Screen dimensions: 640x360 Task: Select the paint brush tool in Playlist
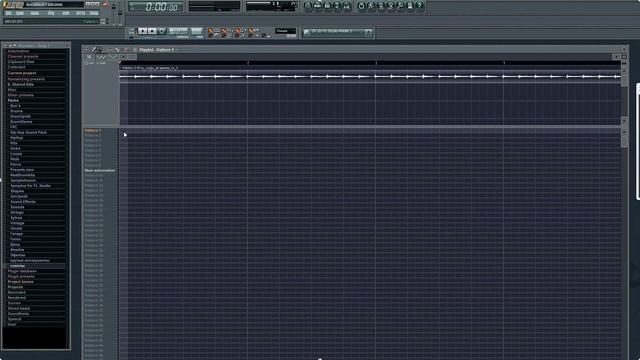click(100, 50)
